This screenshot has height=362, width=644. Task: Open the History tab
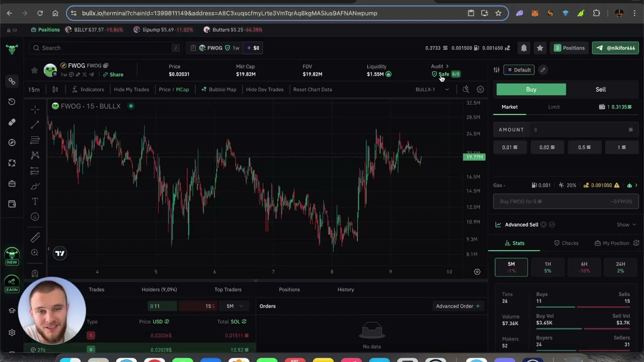(x=346, y=290)
